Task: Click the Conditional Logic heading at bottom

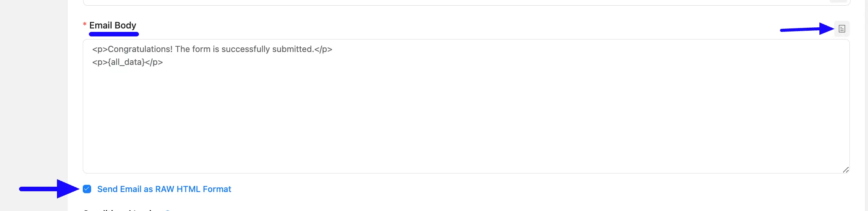Action: (122, 209)
